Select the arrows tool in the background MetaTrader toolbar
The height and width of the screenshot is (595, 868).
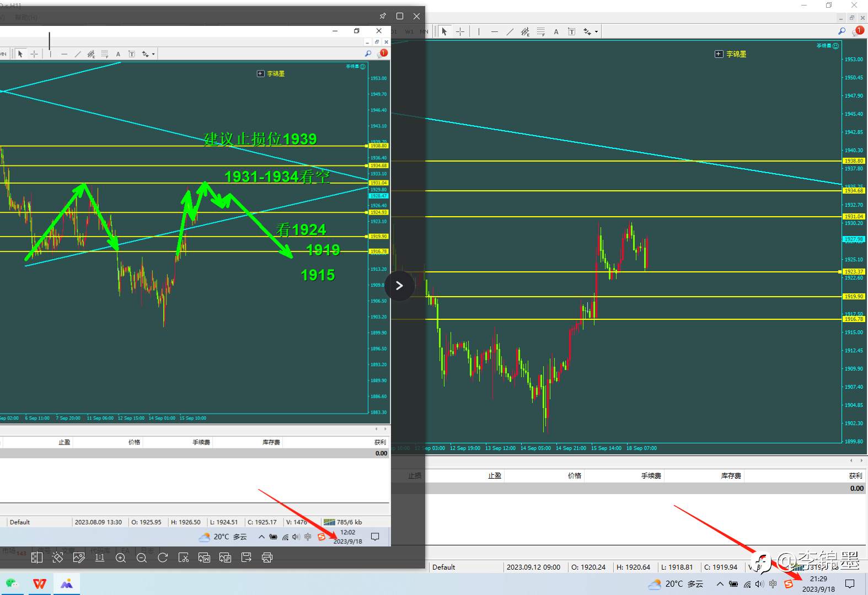587,31
